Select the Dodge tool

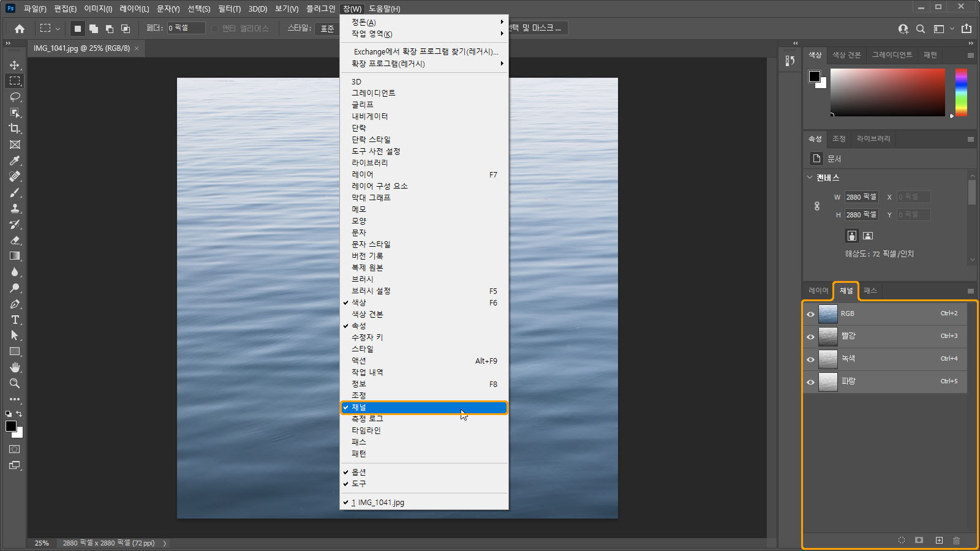pyautogui.click(x=15, y=288)
